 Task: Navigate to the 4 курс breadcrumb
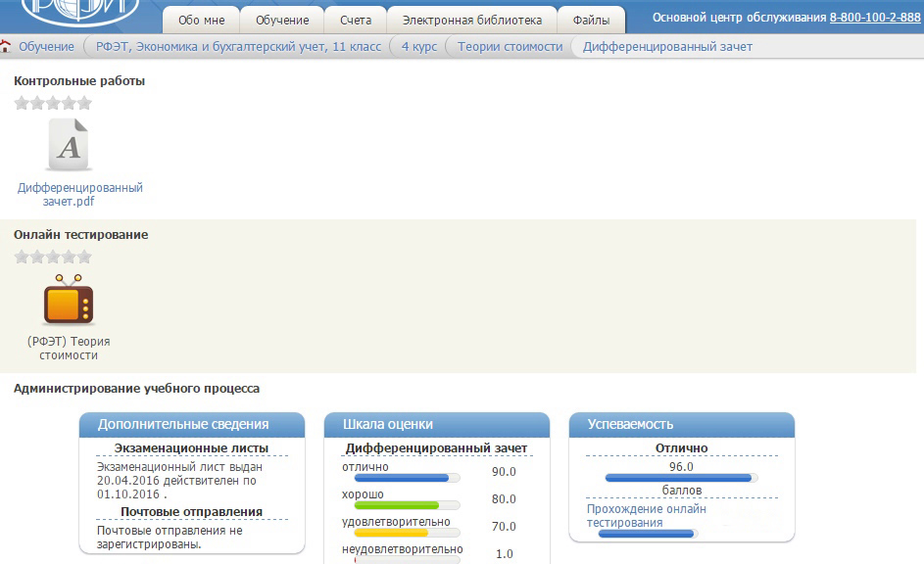tap(419, 46)
